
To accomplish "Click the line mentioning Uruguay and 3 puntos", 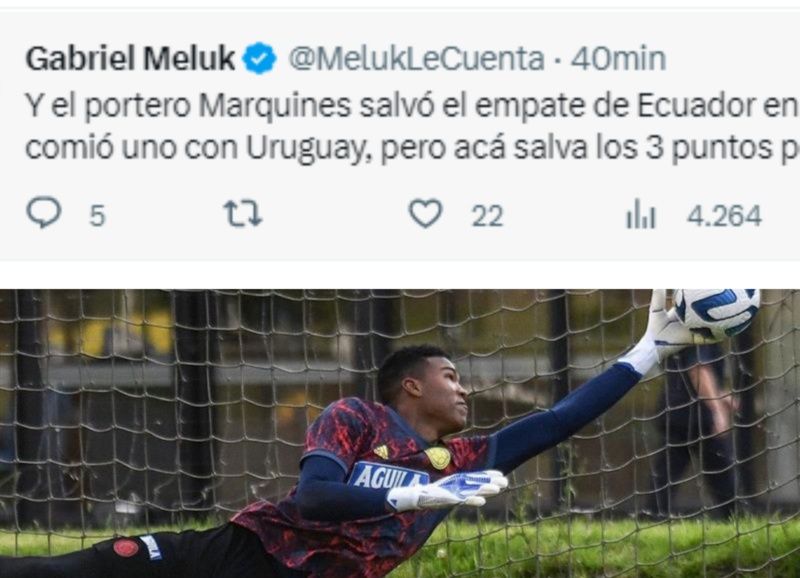I will tap(412, 148).
